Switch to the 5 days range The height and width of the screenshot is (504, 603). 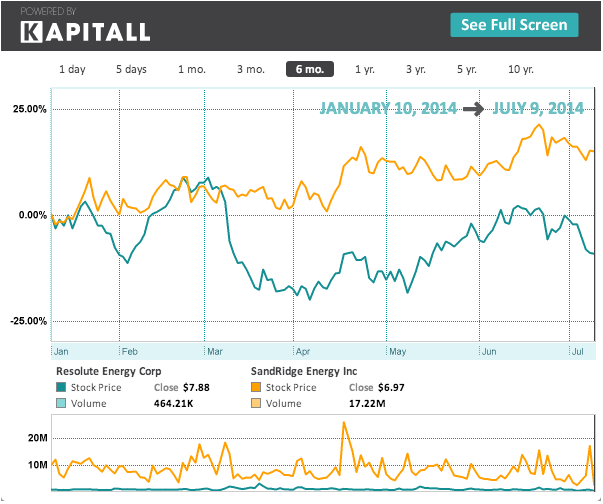pos(131,69)
